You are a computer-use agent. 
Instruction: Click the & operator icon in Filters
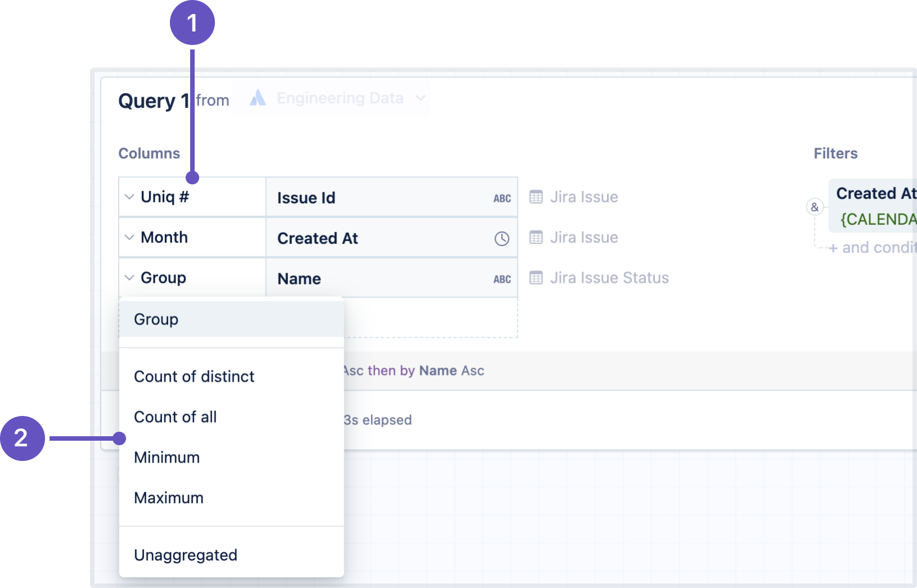tap(816, 207)
